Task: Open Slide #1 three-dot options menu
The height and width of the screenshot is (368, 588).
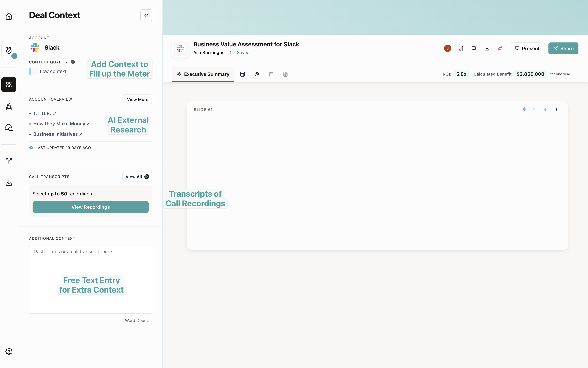Action: 556,109
